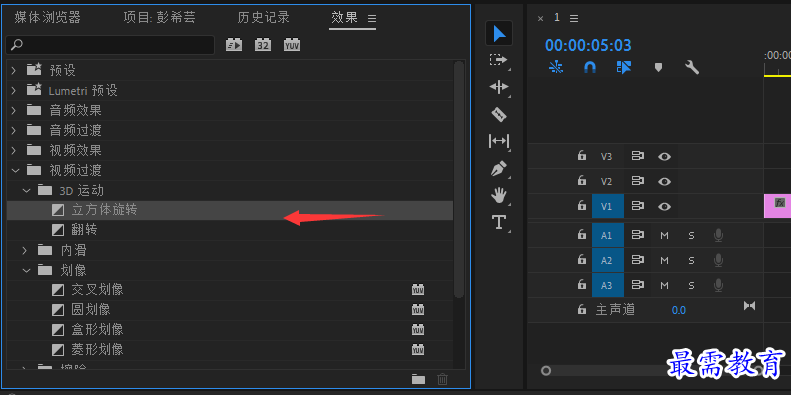
Task: Collapse the 视频过渡 folder
Action: click(x=15, y=171)
